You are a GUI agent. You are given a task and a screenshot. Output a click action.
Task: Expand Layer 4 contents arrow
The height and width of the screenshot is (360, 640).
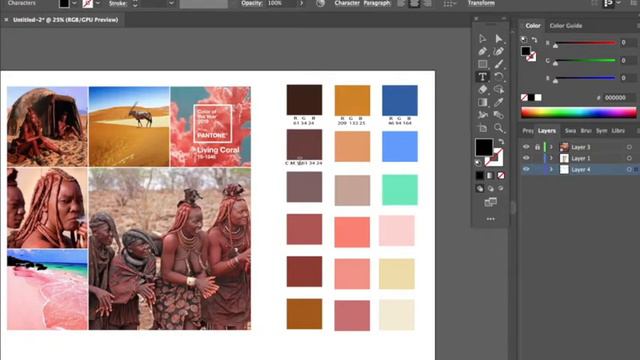point(551,169)
